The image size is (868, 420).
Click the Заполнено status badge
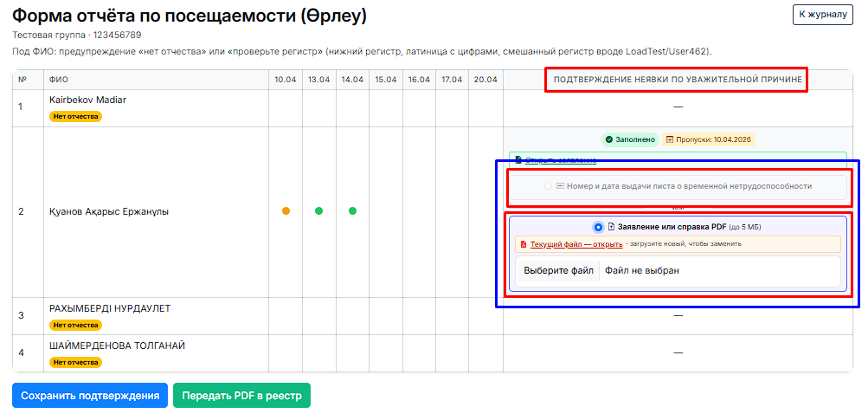click(630, 139)
